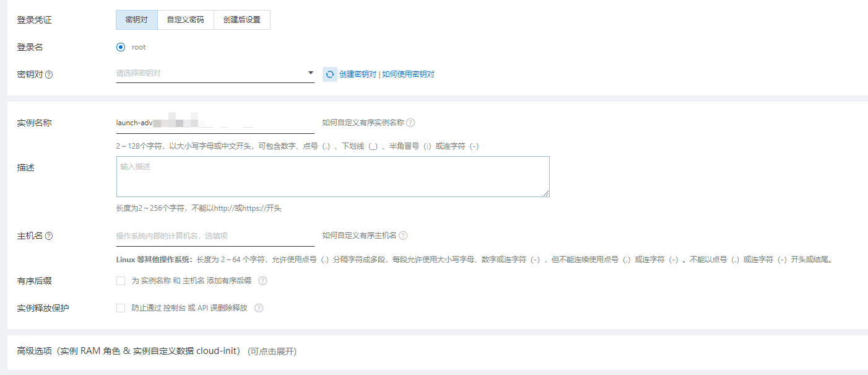Select the 创建后设置 tab
Image resolution: width=868 pixels, height=375 pixels.
click(x=241, y=19)
